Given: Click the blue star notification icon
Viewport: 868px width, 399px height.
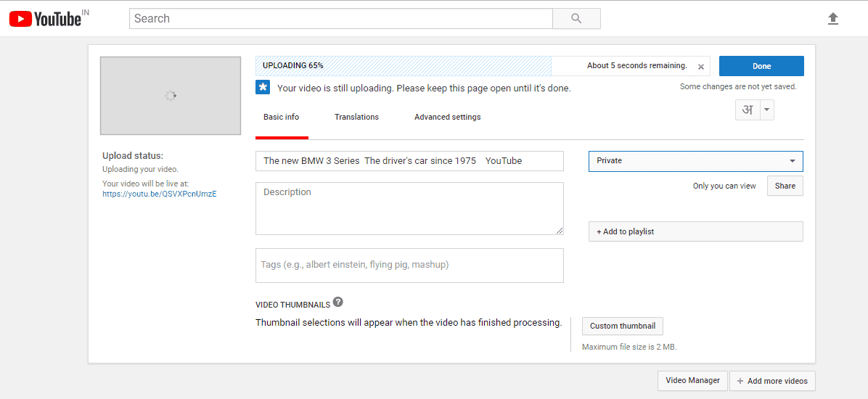Looking at the screenshot, I should pos(263,87).
